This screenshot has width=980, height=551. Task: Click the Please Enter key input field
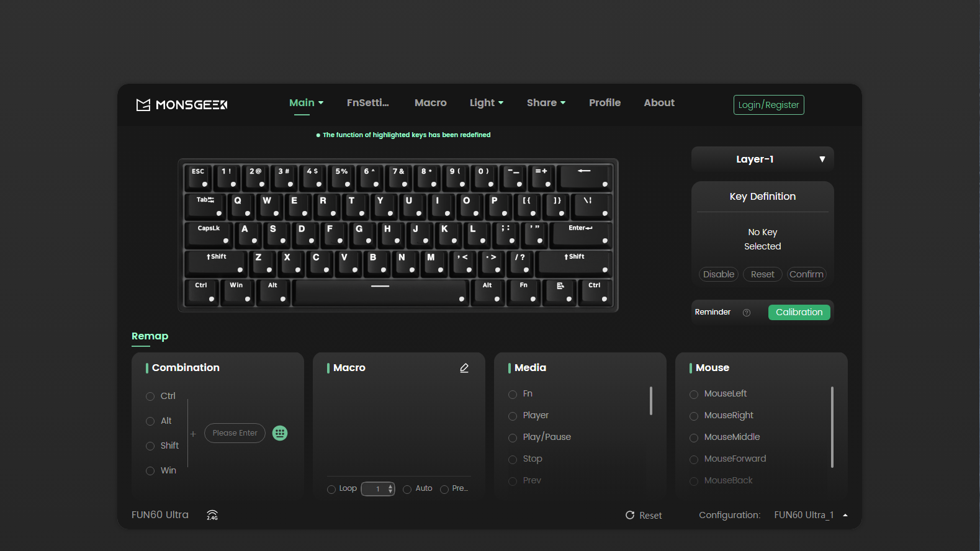click(x=235, y=433)
